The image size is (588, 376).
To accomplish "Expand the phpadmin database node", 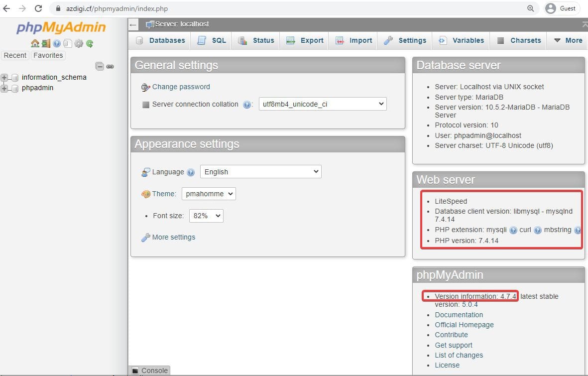I will pyautogui.click(x=5, y=88).
